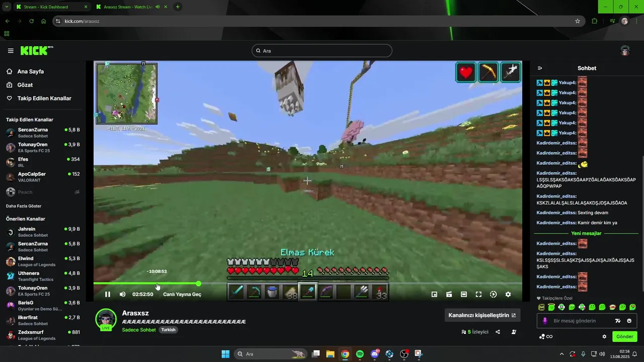644x362 pixels.
Task: Open Elwind League of Legends channel
Action: [x=43, y=261]
